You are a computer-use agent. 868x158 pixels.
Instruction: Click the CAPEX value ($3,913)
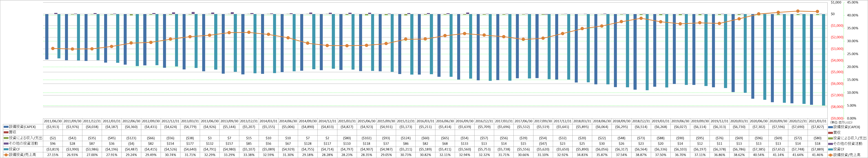pyautogui.click(x=53, y=127)
